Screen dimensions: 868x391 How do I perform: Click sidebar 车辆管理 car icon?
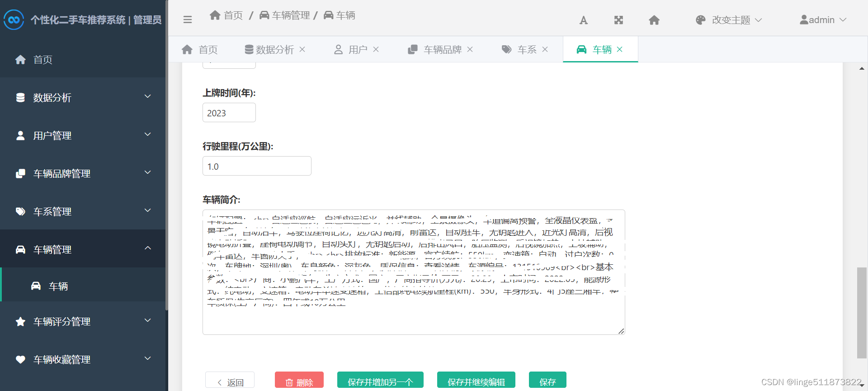tap(20, 250)
